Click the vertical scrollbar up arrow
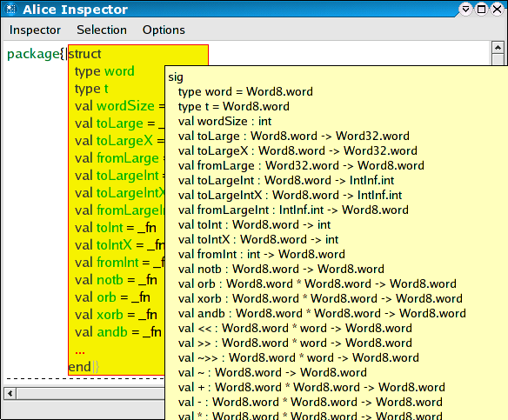 click(x=498, y=48)
